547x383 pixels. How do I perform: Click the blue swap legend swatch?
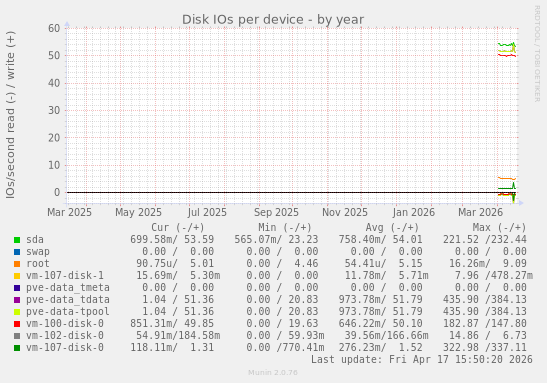(17, 252)
